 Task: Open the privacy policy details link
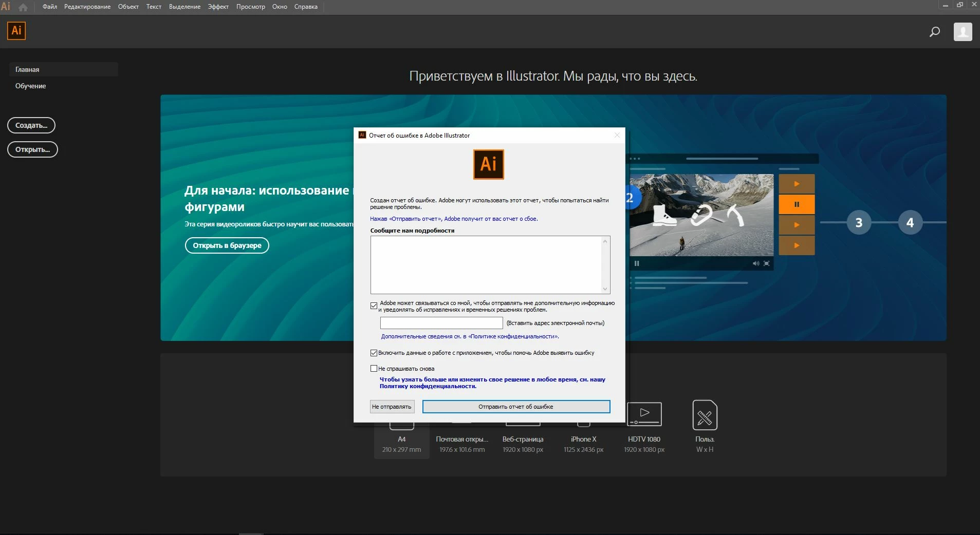pos(470,336)
